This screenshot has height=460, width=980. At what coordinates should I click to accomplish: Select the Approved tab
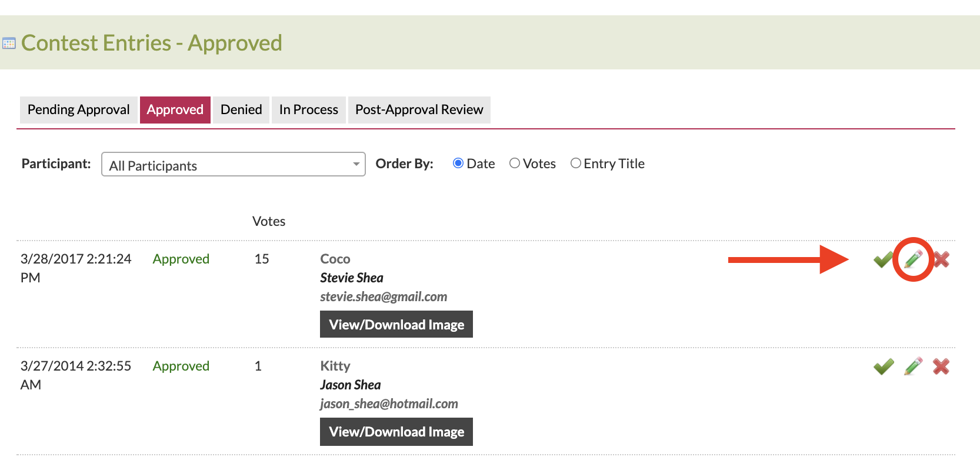pyautogui.click(x=175, y=110)
